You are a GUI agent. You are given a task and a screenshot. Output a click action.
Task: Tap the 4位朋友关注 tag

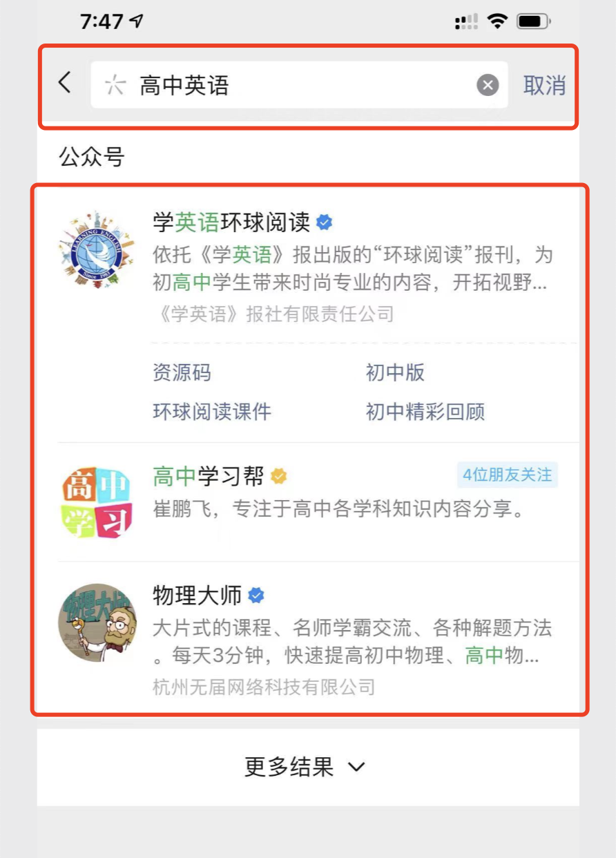(508, 475)
